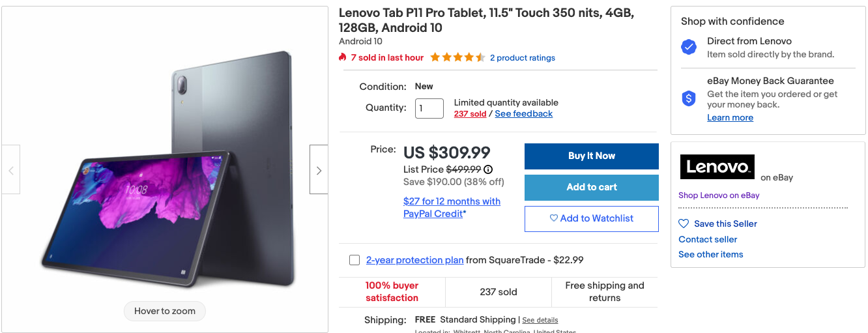
Task: Click the Money Back Guarantee shield icon
Action: click(689, 98)
